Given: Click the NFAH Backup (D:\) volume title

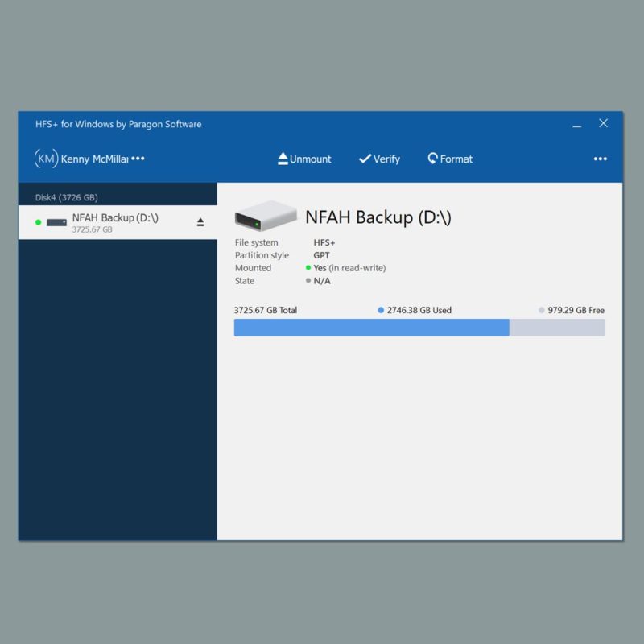Looking at the screenshot, I should point(378,217).
